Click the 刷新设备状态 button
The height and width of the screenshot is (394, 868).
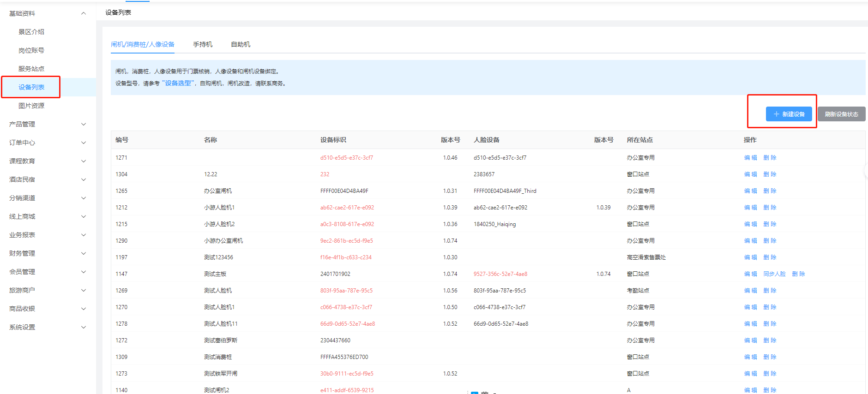(841, 114)
